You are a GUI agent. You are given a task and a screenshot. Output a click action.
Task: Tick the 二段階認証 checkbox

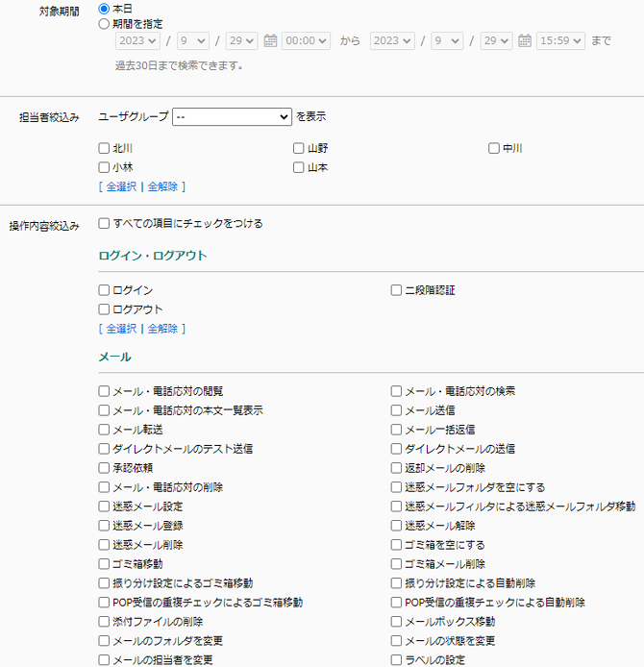[396, 290]
